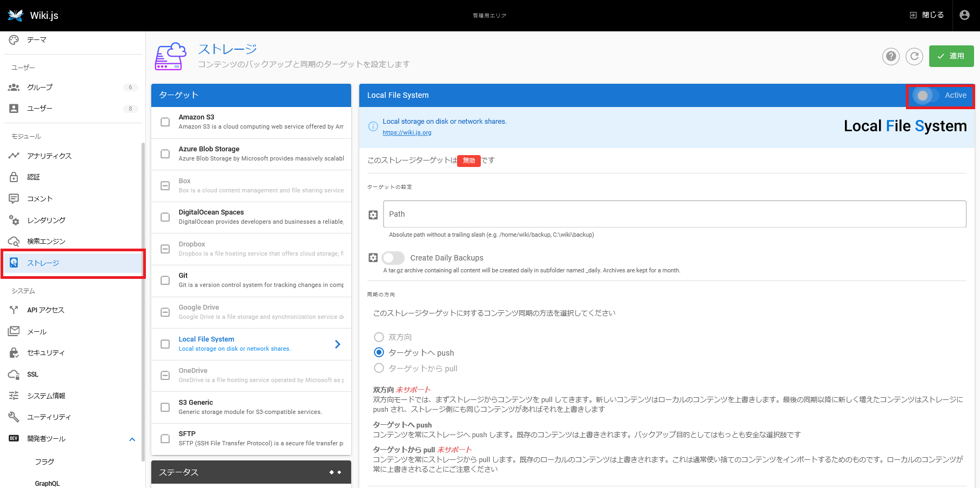Select the Azure Blob Storage target row

[251, 154]
